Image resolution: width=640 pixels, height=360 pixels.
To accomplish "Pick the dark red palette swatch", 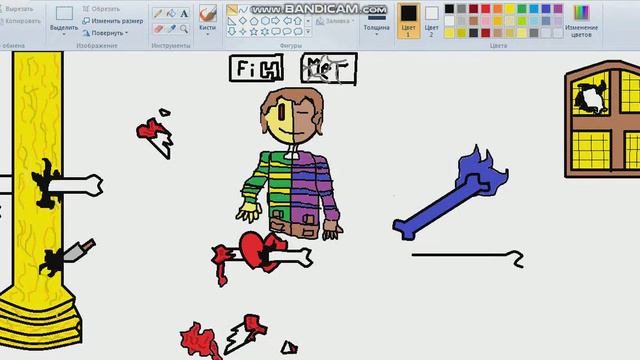I will tap(473, 9).
